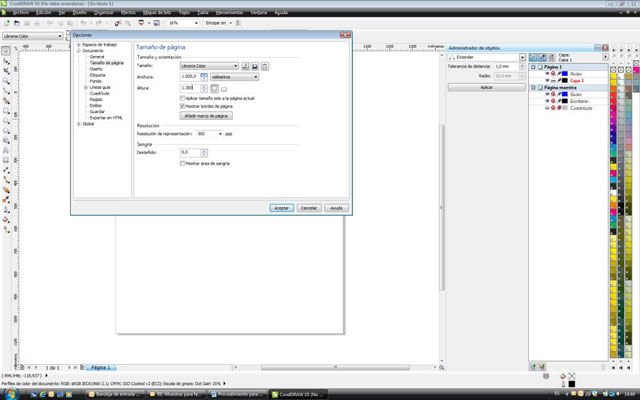Click the delete page size trash icon
Image resolution: width=640 pixels, height=400 pixels.
coord(265,66)
